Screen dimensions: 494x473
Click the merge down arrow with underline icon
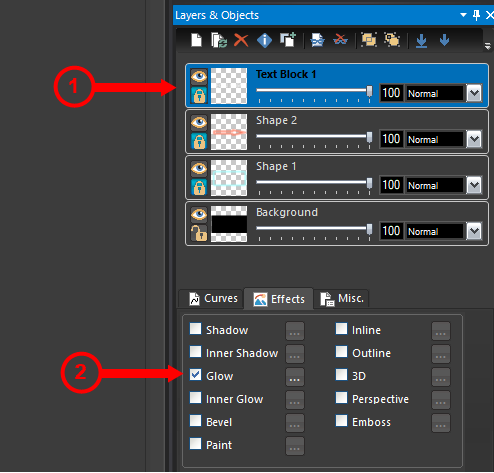click(422, 41)
